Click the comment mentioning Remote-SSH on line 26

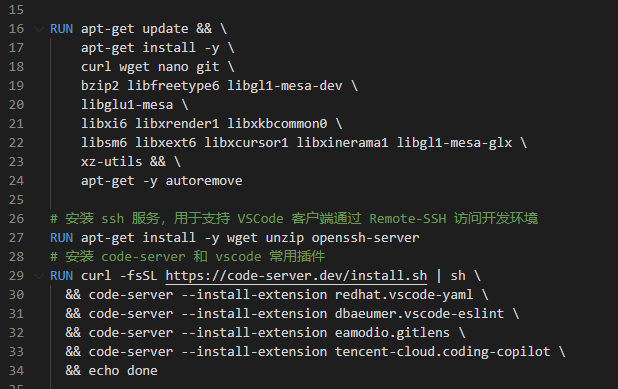pyautogui.click(x=294, y=218)
